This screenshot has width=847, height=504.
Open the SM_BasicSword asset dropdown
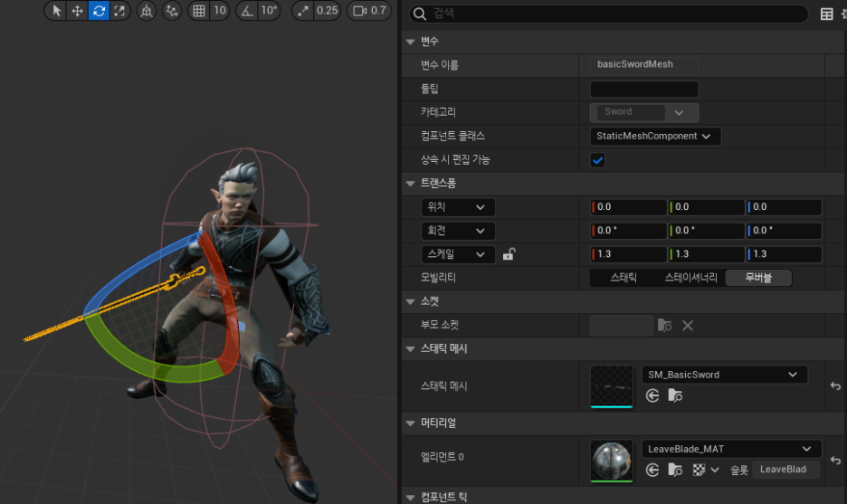click(x=724, y=375)
